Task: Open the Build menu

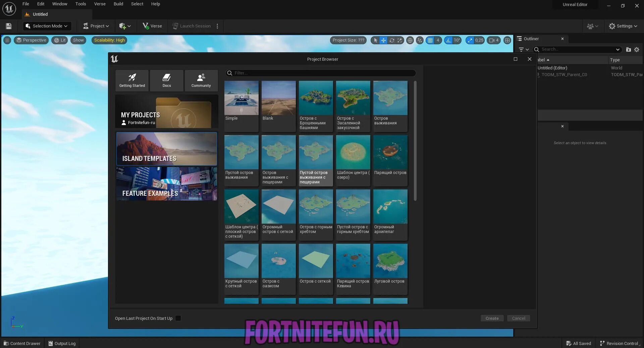Action: [x=118, y=4]
